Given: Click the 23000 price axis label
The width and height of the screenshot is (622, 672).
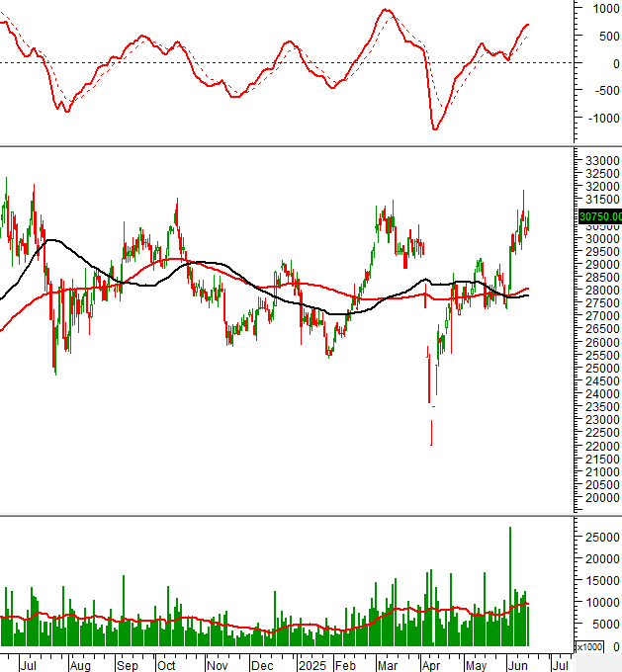Looking at the screenshot, I should coord(602,420).
